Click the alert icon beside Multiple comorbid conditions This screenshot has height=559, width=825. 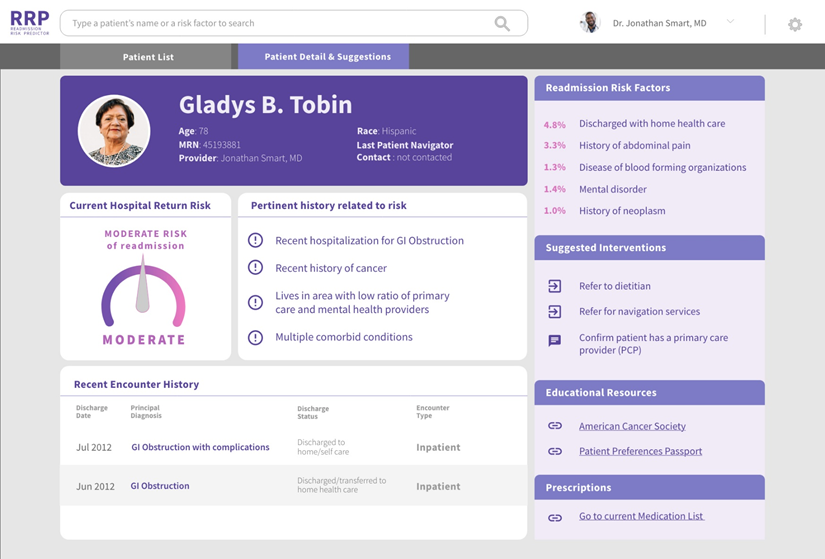click(x=255, y=337)
